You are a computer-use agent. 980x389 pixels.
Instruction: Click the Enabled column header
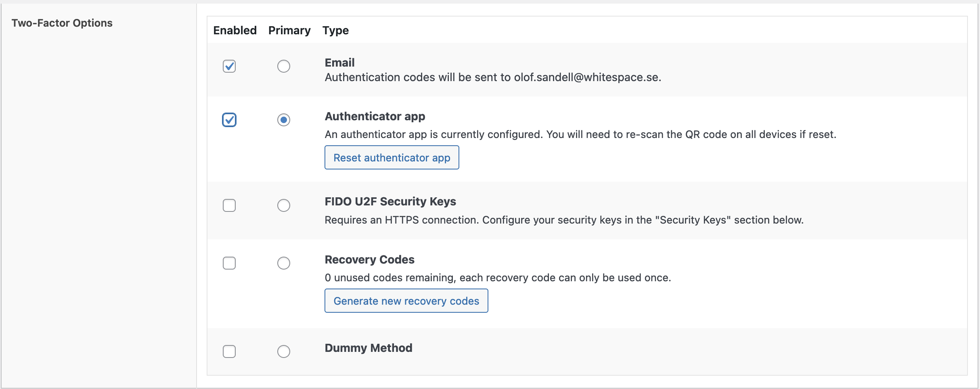click(x=235, y=30)
